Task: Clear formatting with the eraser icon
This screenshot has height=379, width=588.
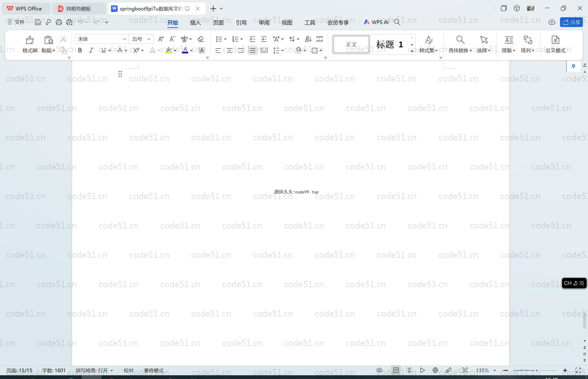Action: click(x=201, y=39)
